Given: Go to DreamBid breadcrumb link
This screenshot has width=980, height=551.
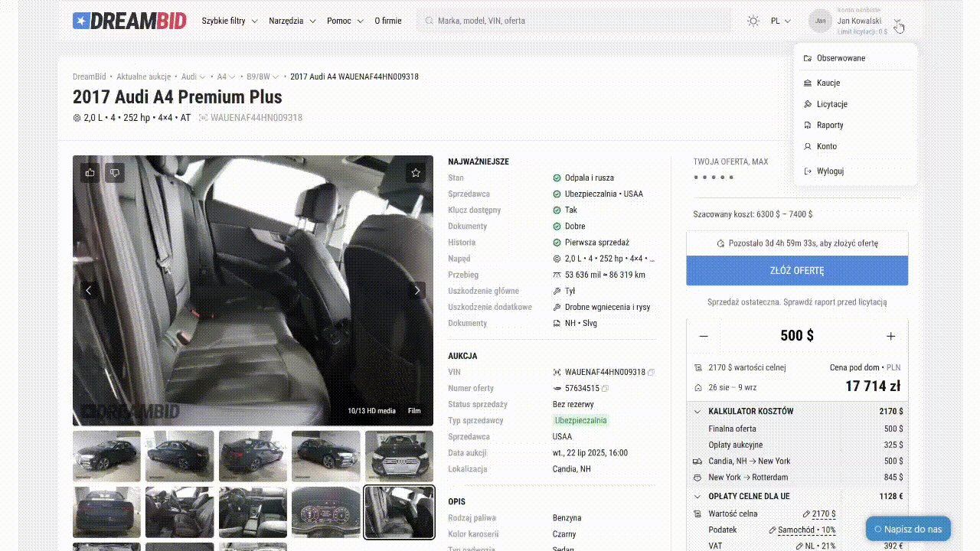Looking at the screenshot, I should (x=90, y=77).
